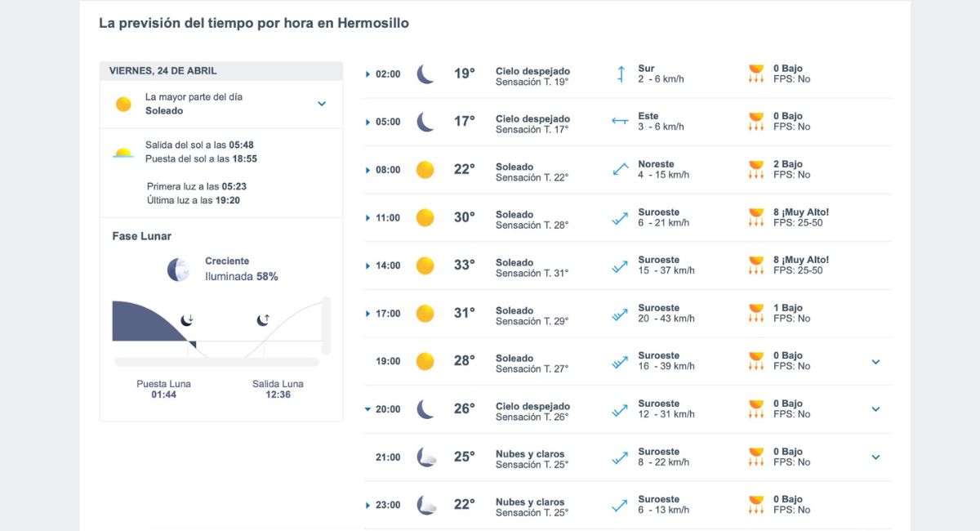Screen dimensions: 980x531
Task: Expand the 05:00 hourly forecast details
Action: click(369, 122)
